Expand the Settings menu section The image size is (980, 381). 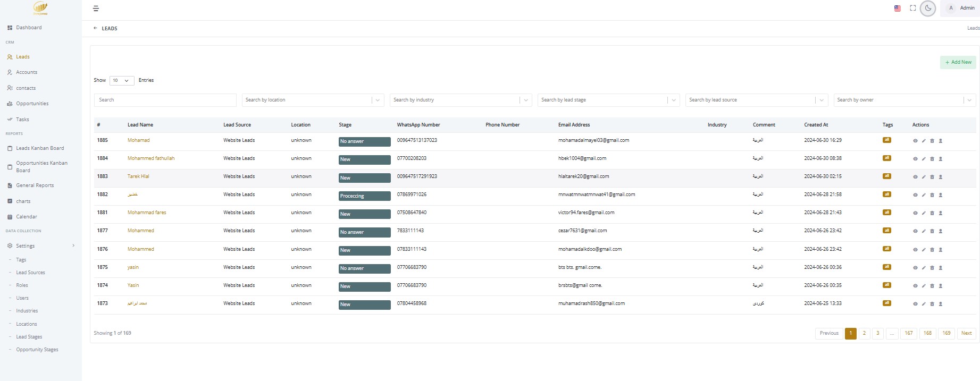click(x=41, y=246)
